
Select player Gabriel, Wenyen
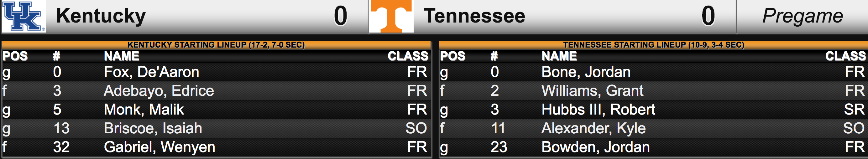159,147
